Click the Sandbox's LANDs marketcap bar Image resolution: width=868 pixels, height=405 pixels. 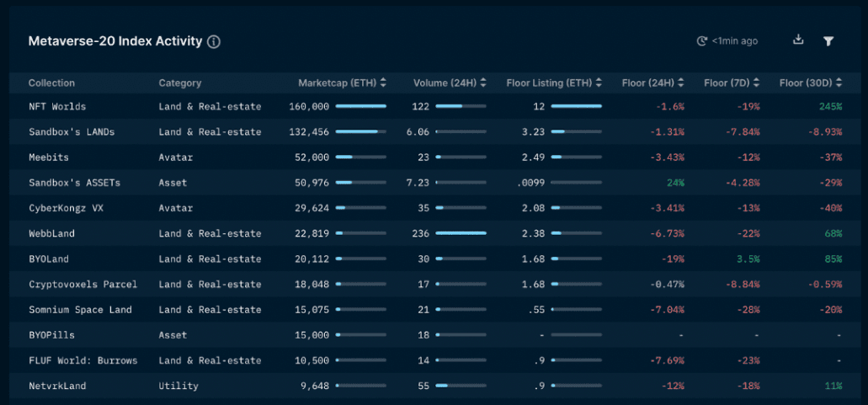361,131
